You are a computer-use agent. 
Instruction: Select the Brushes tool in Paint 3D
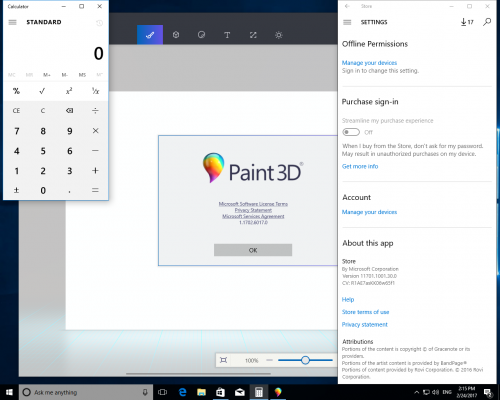click(x=150, y=35)
